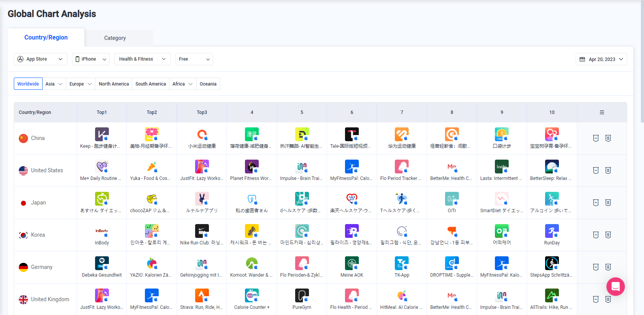Select the Oceania region filter

[x=208, y=84]
